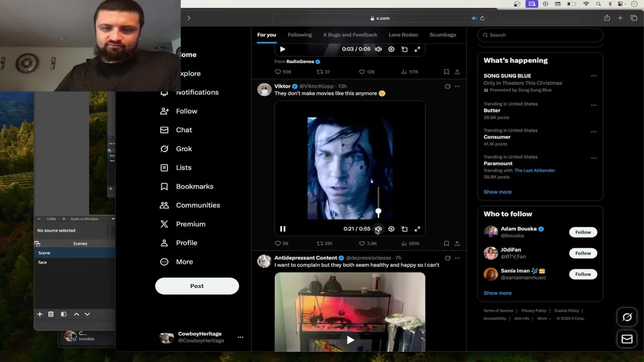Add a new scene in OBS

[x=40, y=314]
